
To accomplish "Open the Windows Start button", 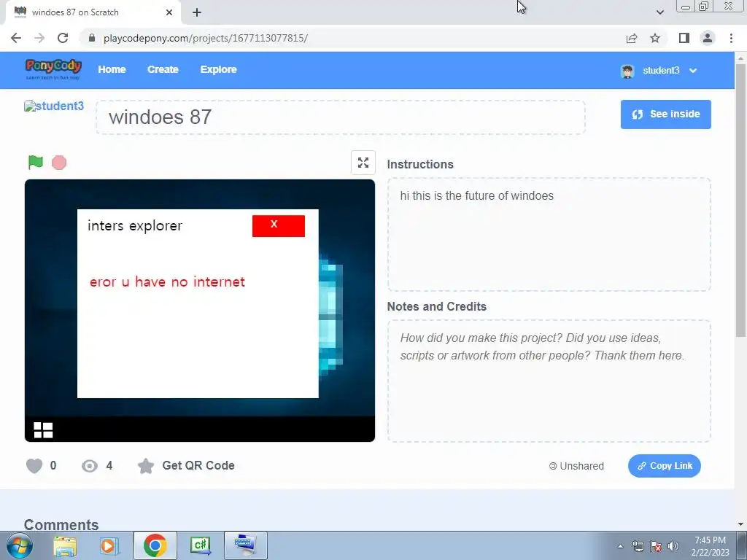I will coord(20,545).
